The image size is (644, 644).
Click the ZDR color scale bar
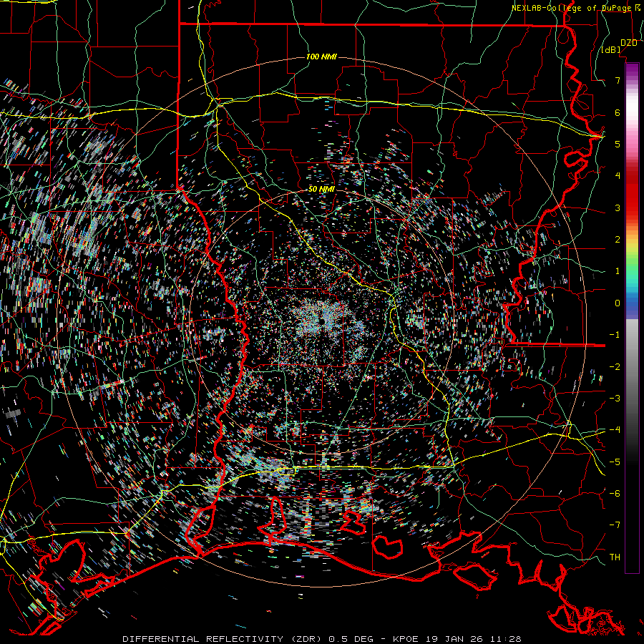[632, 318]
